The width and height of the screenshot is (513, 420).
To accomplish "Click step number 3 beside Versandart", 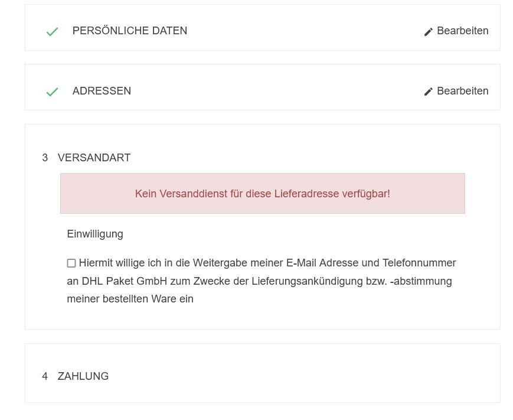I will [x=45, y=158].
